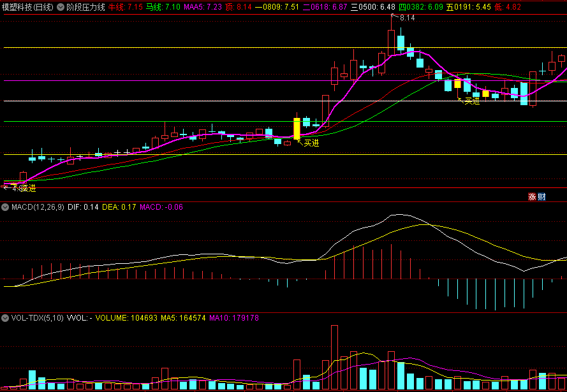Click the blue 财 icon

coord(541,196)
